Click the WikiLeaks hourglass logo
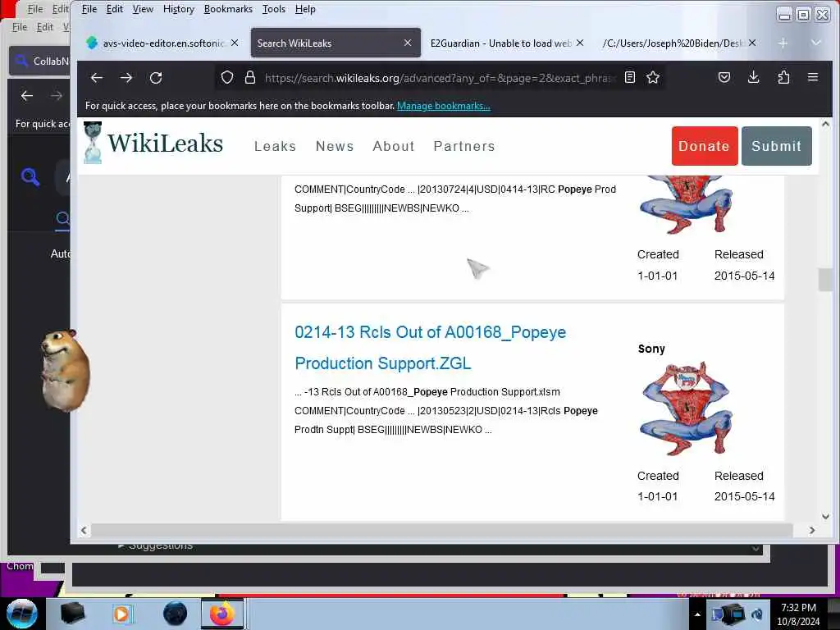The width and height of the screenshot is (840, 630). point(93,143)
